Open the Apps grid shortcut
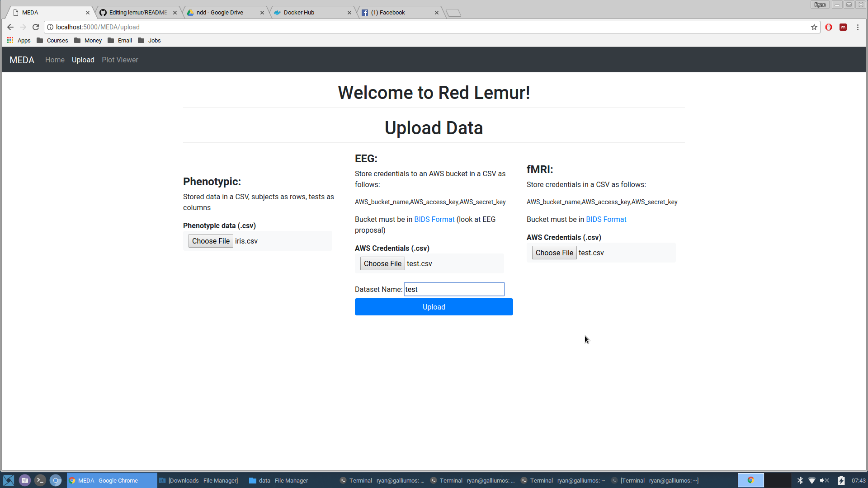The image size is (868, 488). coord(19,40)
